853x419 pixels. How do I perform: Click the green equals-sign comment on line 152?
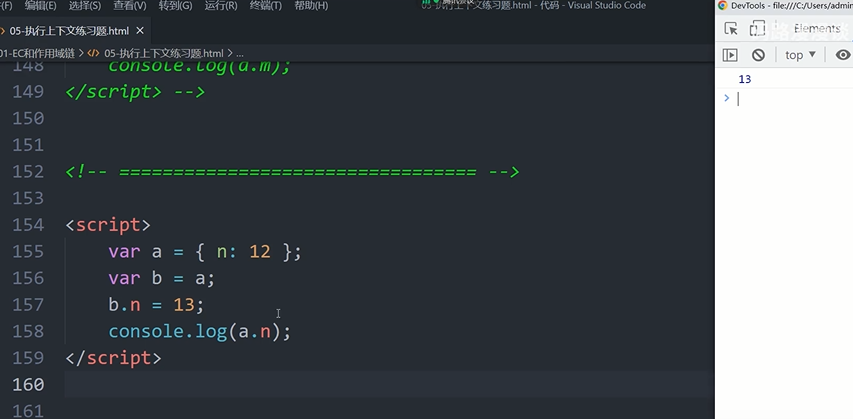pyautogui.click(x=292, y=172)
